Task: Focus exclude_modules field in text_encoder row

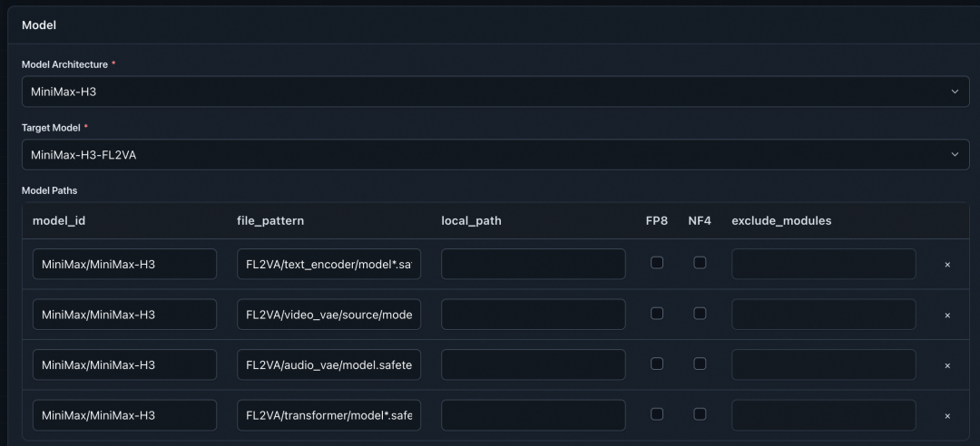Action: 824,264
